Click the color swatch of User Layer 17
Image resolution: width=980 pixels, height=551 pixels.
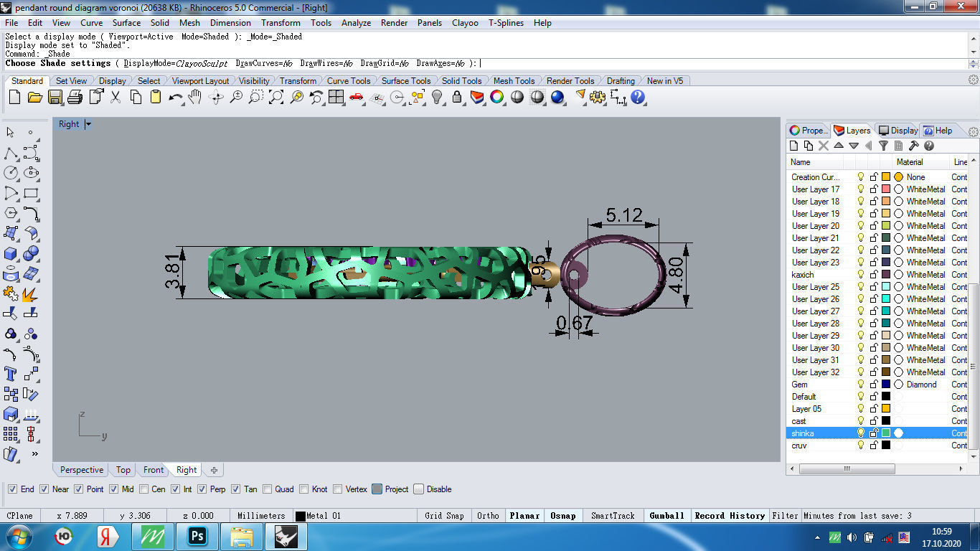click(886, 189)
